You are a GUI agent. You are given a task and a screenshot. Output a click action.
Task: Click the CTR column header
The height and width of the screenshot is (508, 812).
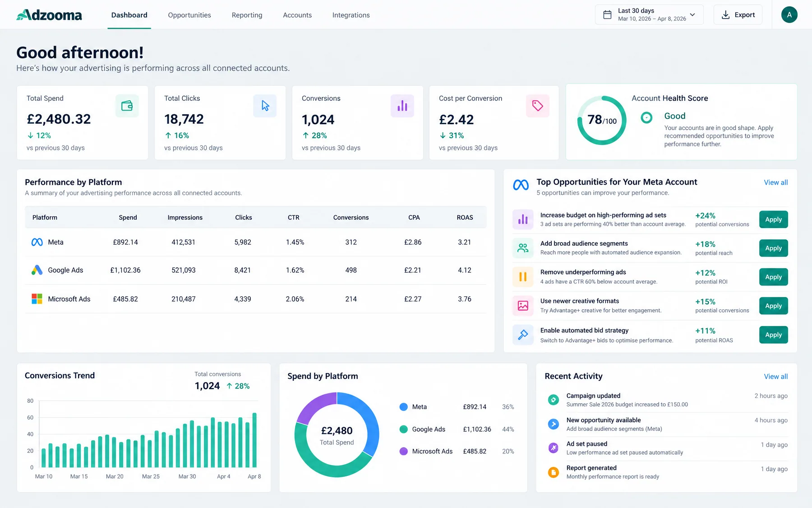[294, 218]
